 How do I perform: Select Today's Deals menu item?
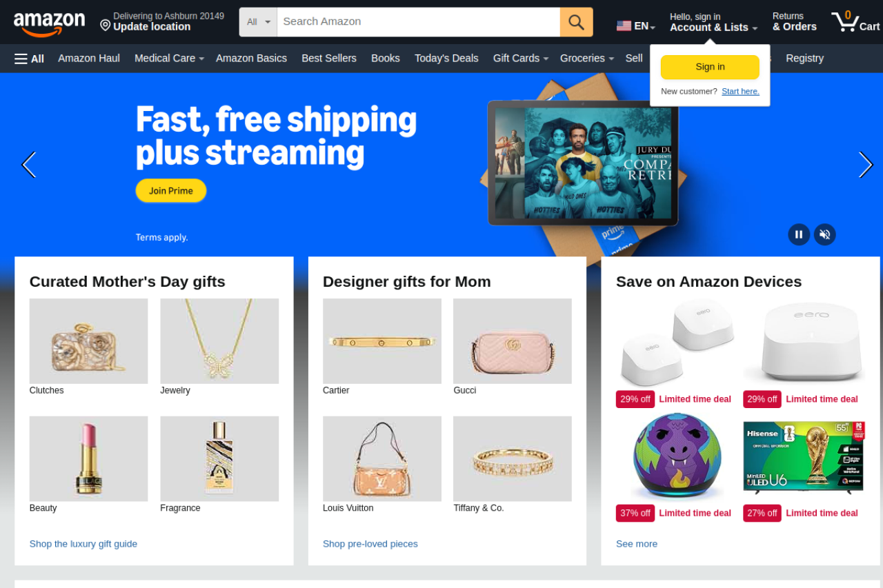click(x=446, y=59)
